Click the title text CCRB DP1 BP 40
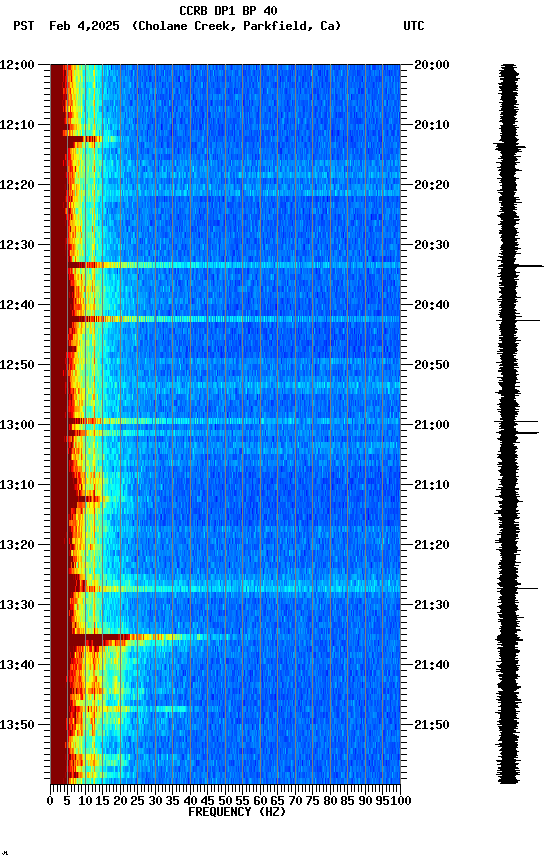The image size is (552, 864). point(228,10)
